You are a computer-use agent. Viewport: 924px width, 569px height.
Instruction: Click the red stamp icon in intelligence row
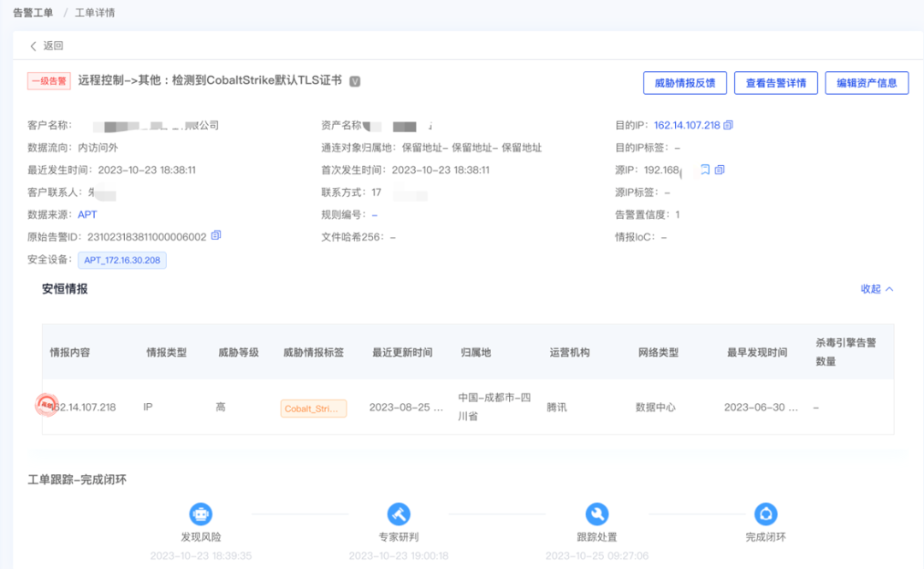click(46, 406)
